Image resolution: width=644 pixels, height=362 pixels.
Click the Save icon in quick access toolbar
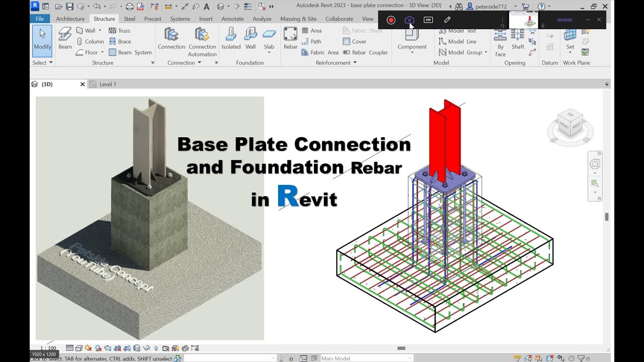(x=69, y=7)
